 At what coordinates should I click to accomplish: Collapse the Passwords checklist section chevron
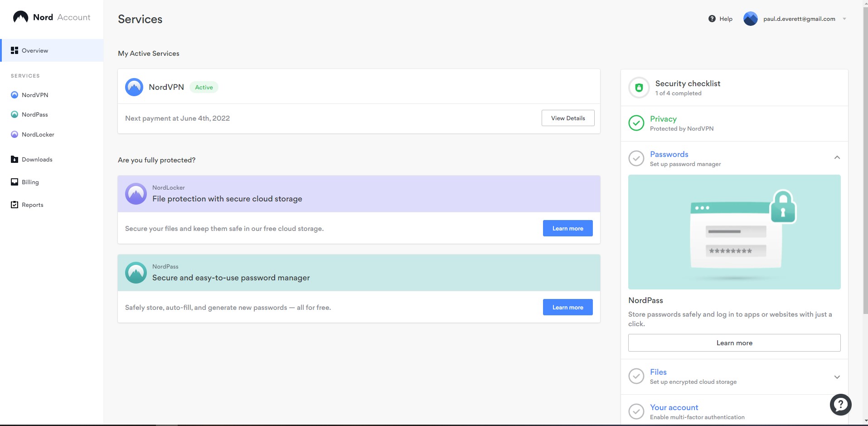pyautogui.click(x=837, y=157)
